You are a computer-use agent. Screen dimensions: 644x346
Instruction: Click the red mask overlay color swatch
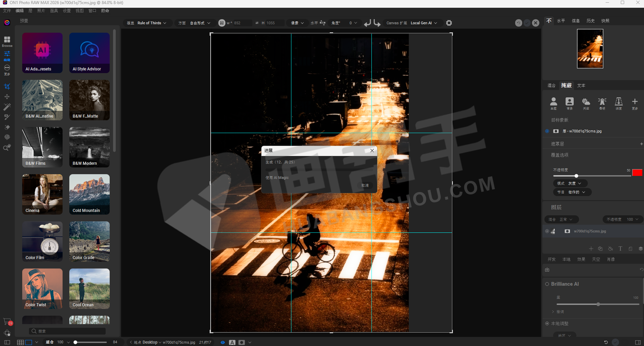pos(637,172)
